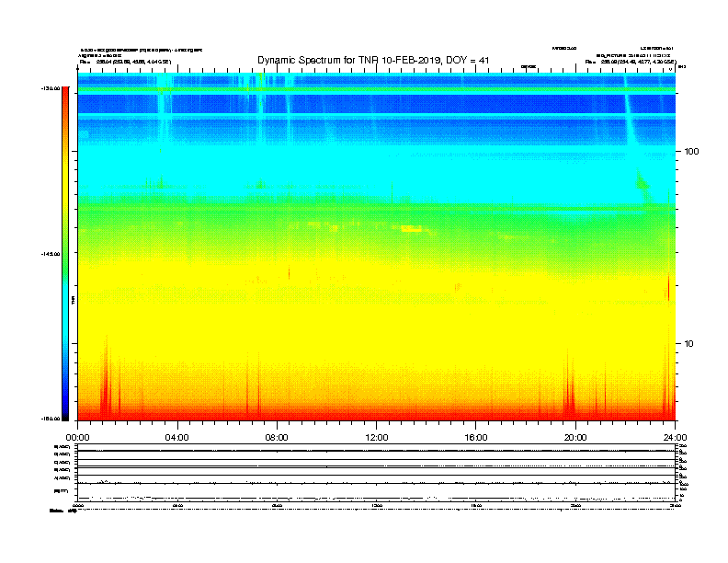Click the 16:00 time axis label
Image resolution: width=728 pixels, height=563 pixels.
point(476,438)
